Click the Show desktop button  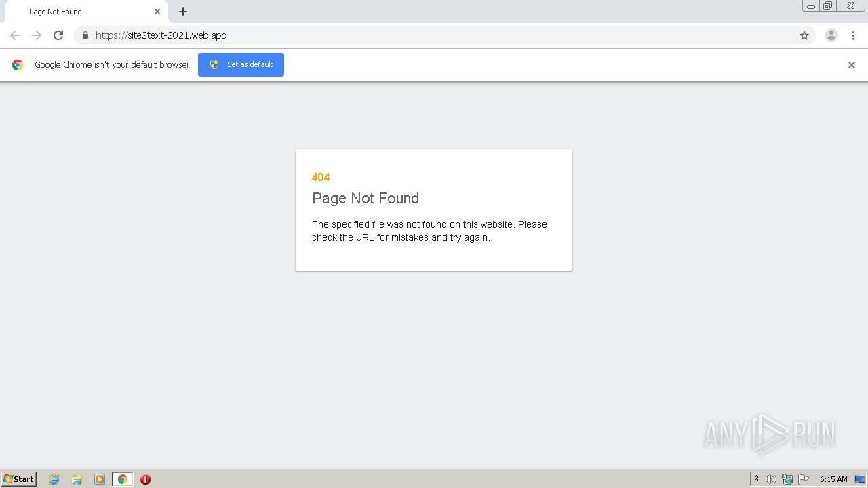pos(861,479)
